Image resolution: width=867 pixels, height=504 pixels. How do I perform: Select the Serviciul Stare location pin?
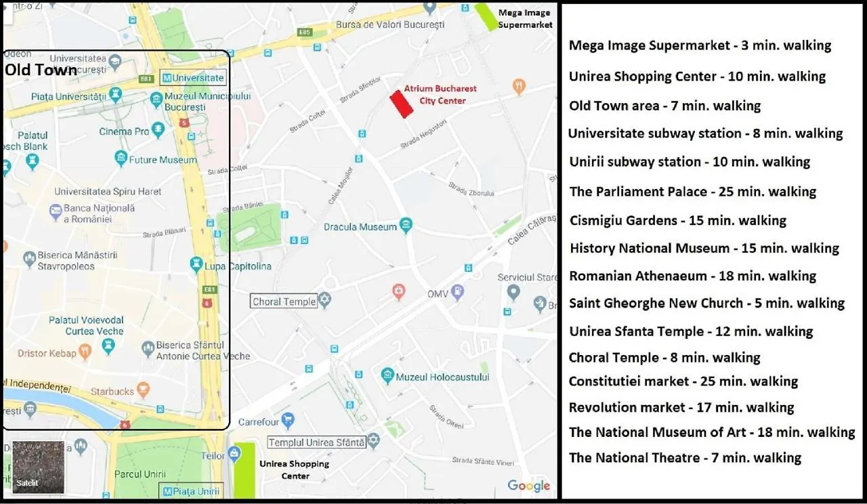click(x=513, y=292)
